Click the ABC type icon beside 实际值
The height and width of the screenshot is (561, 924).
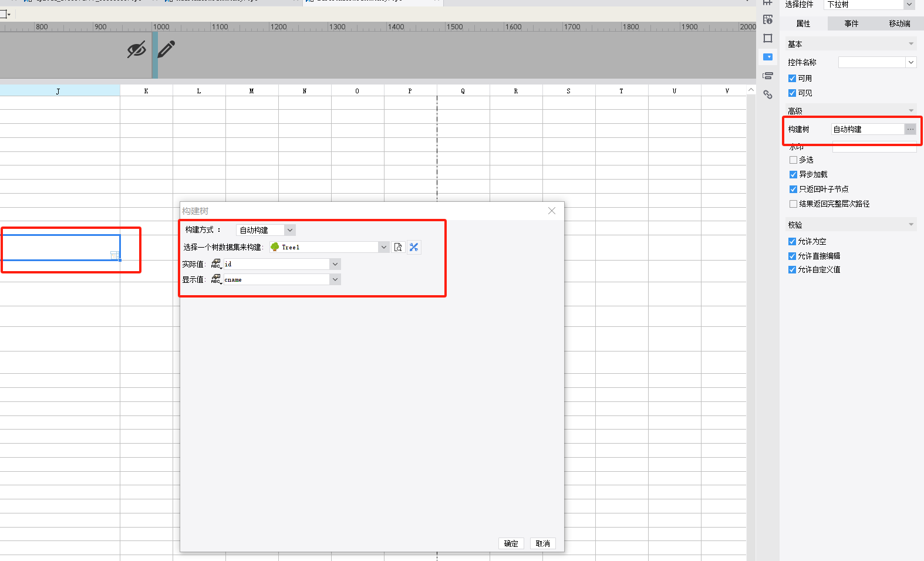[216, 264]
